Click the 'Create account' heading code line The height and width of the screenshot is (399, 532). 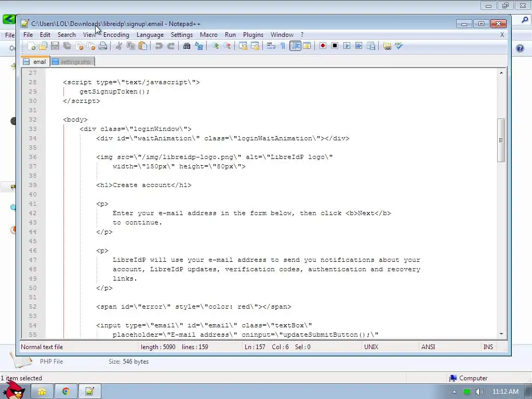tap(144, 185)
